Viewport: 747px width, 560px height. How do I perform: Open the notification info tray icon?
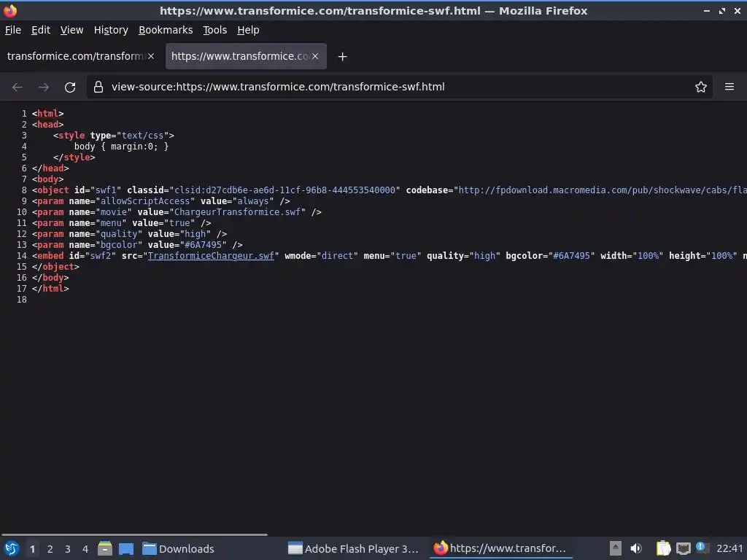pos(701,547)
